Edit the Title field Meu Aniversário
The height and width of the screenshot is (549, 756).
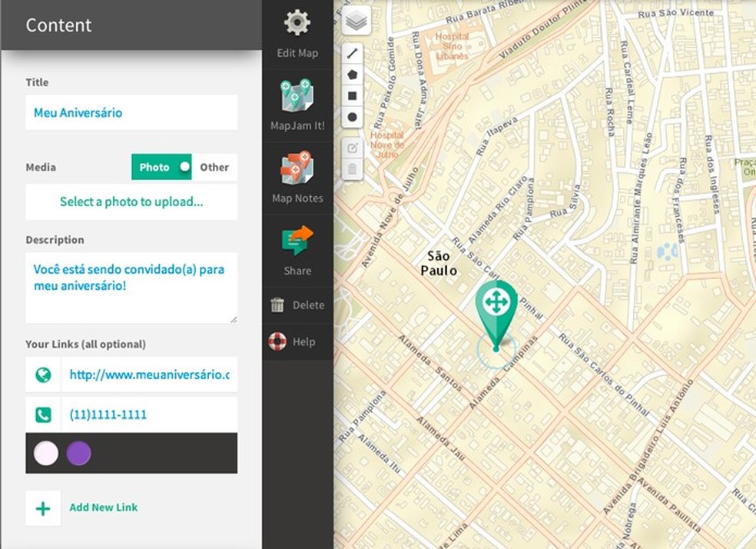[131, 112]
